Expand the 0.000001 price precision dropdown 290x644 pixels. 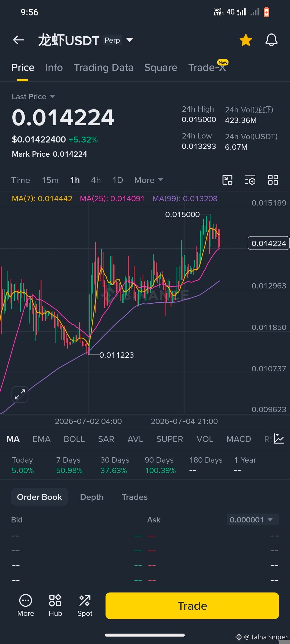[x=253, y=520]
